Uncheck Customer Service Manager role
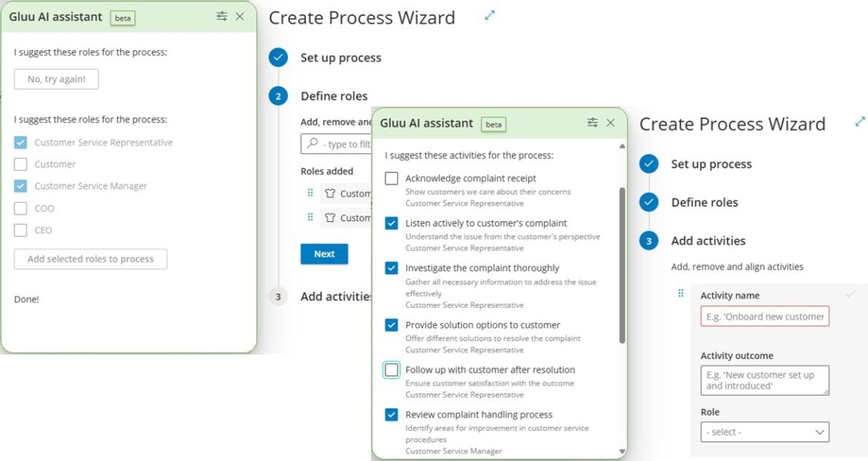The height and width of the screenshot is (461, 868). coord(21,186)
